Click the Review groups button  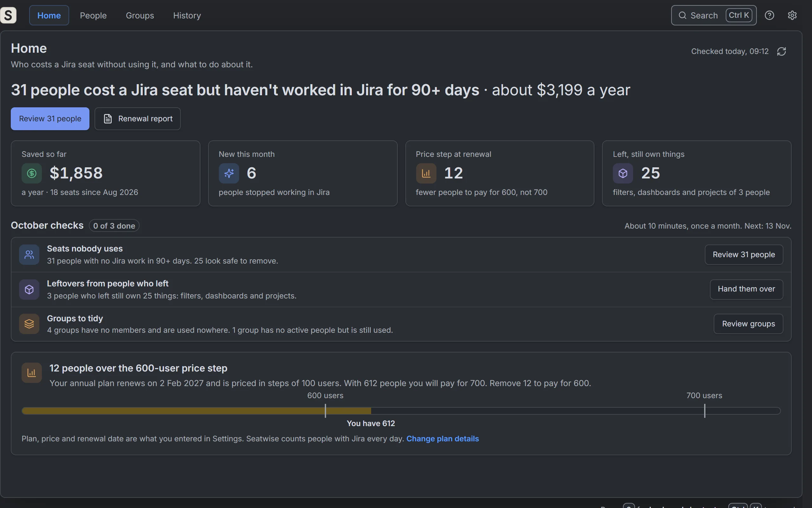click(748, 324)
